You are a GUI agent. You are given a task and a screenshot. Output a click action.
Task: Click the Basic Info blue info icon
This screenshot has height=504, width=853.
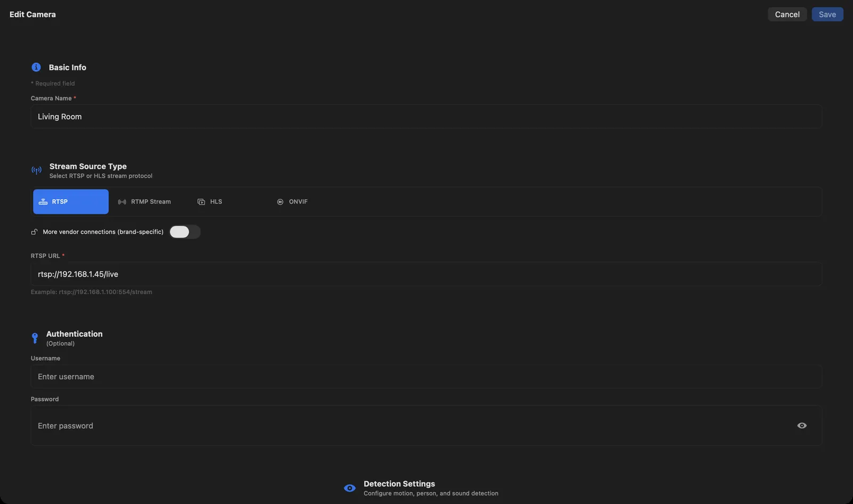(36, 67)
